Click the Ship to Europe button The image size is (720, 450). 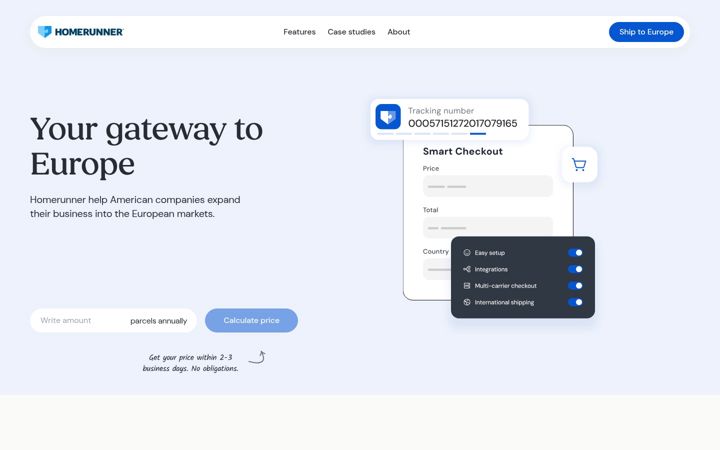click(646, 32)
